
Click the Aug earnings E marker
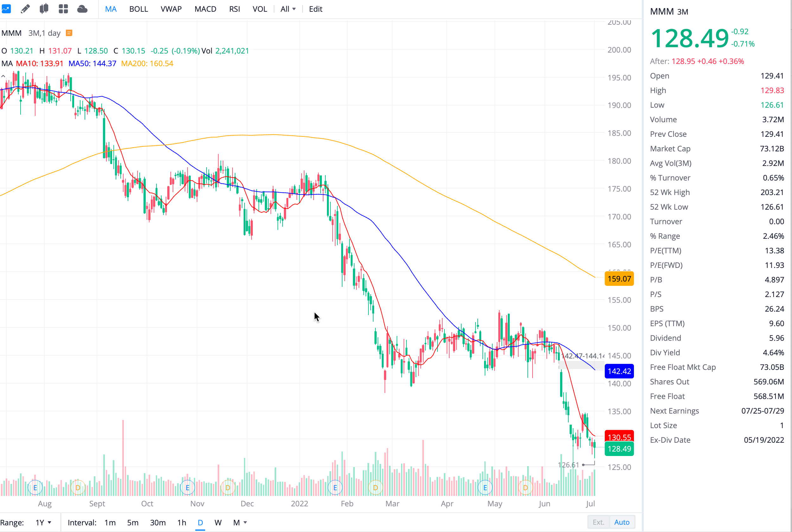pyautogui.click(x=35, y=488)
